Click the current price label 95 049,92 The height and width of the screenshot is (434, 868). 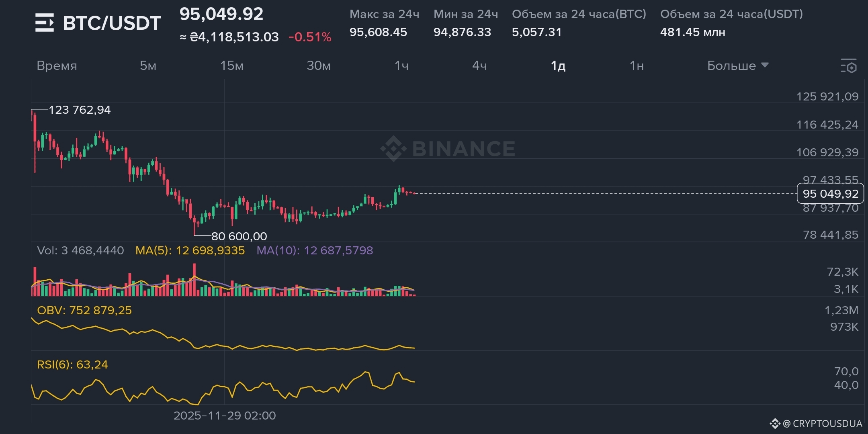pyautogui.click(x=830, y=194)
